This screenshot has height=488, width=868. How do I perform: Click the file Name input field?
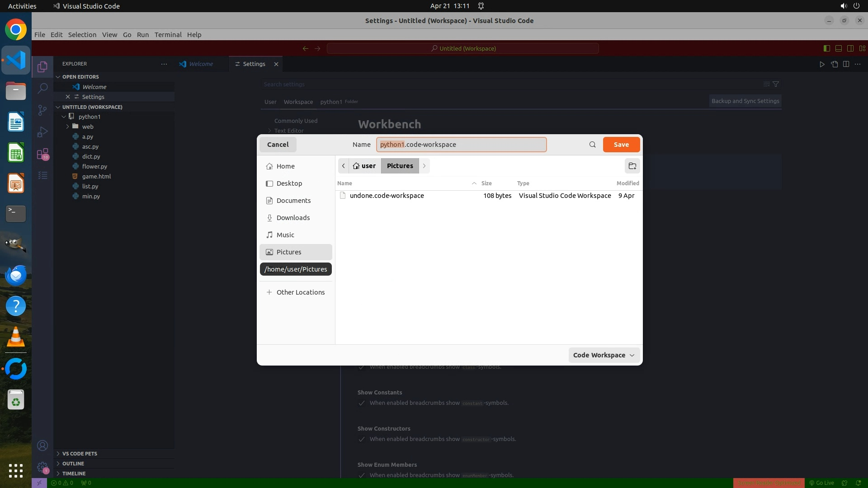pyautogui.click(x=461, y=145)
